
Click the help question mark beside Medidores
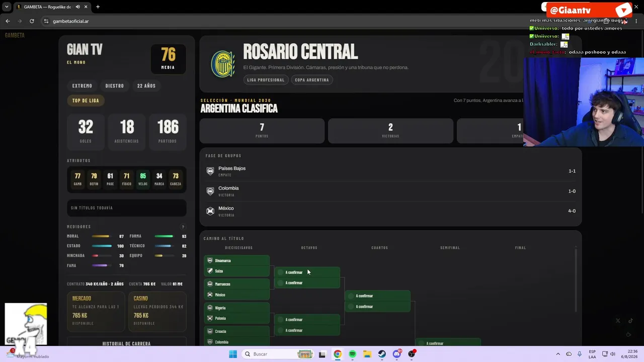(183, 227)
